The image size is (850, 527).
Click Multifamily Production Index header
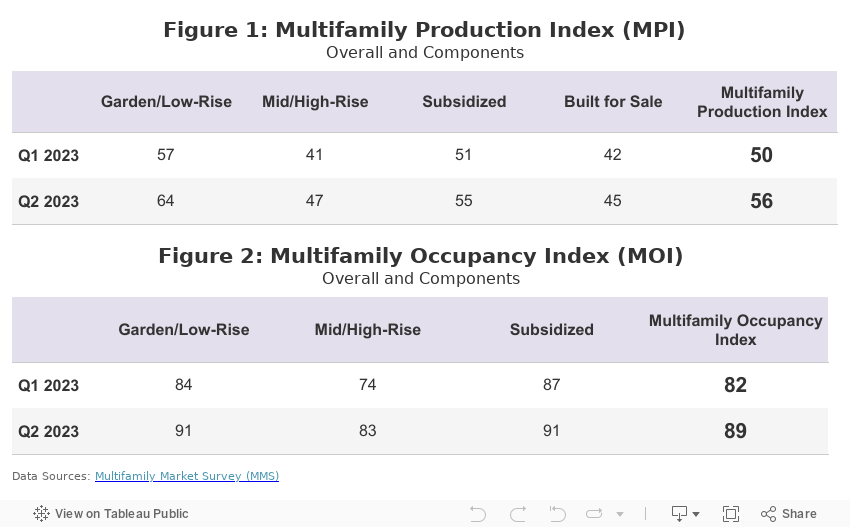[x=762, y=102]
